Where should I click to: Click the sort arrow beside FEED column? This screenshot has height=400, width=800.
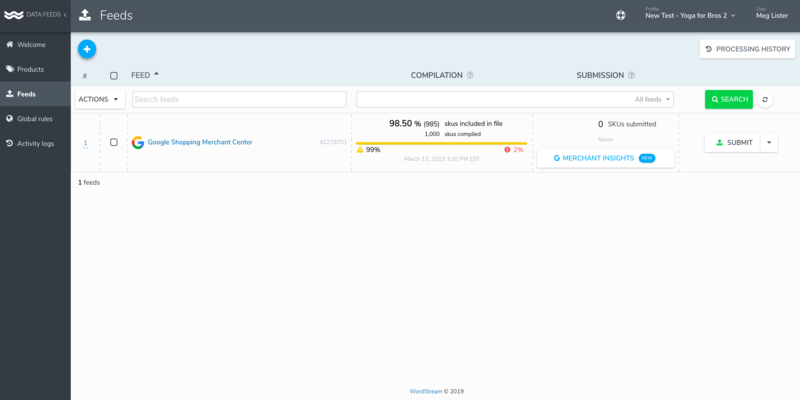point(156,74)
